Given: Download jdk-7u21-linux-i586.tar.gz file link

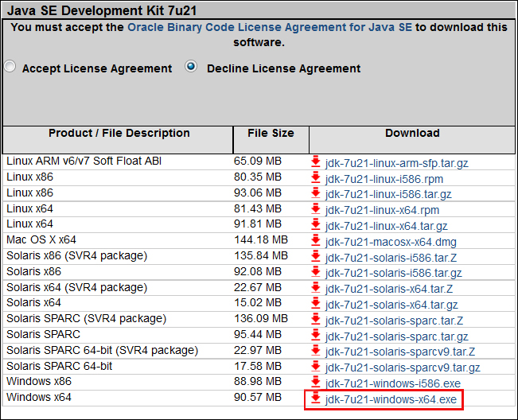Looking at the screenshot, I should [388, 194].
